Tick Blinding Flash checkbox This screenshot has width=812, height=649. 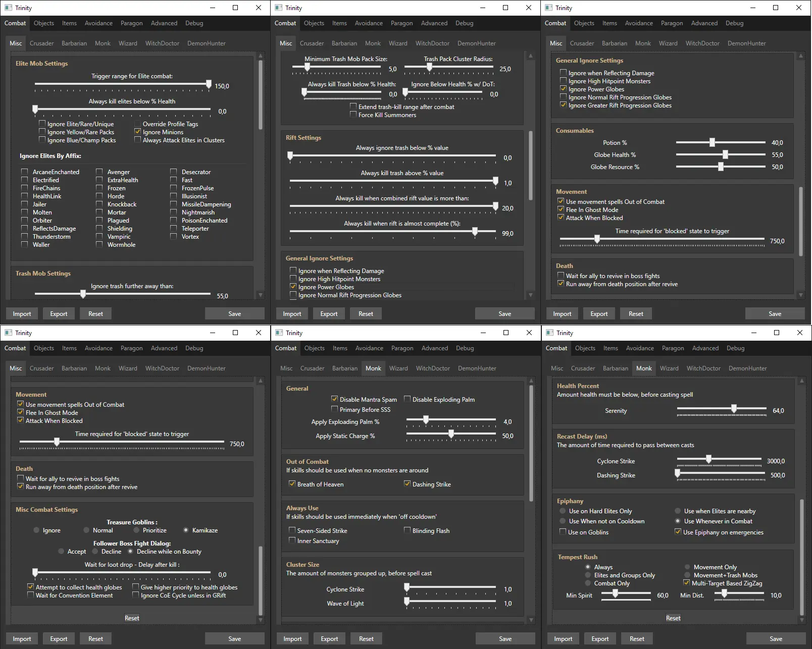click(x=407, y=530)
